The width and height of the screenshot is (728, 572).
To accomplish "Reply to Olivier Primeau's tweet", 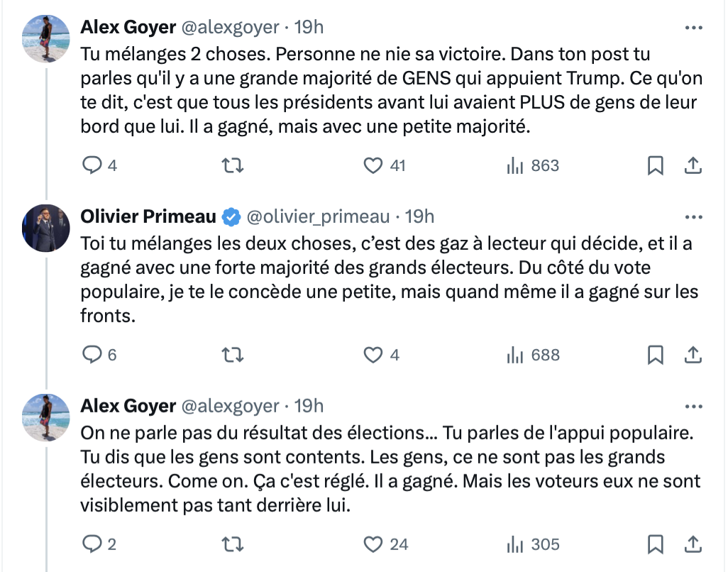I will 93,355.
